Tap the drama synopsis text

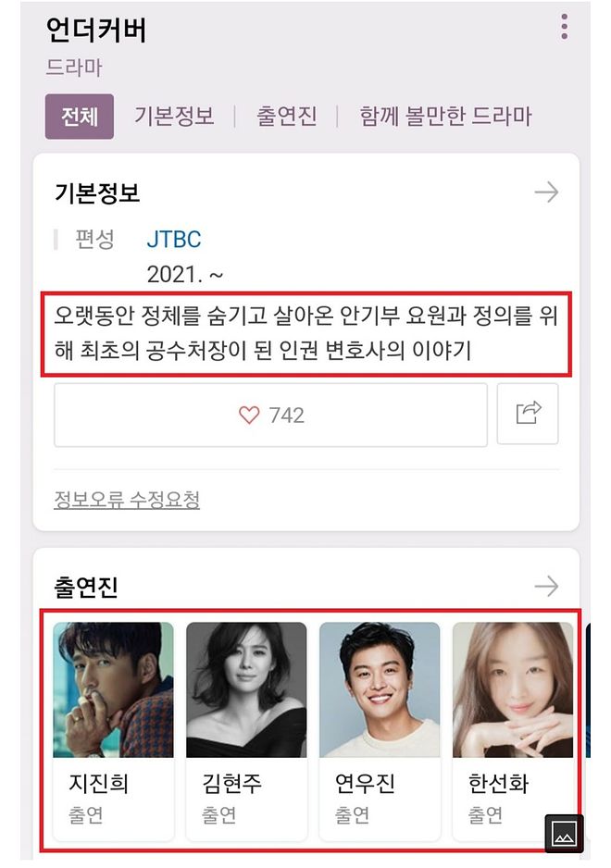pyautogui.click(x=305, y=333)
